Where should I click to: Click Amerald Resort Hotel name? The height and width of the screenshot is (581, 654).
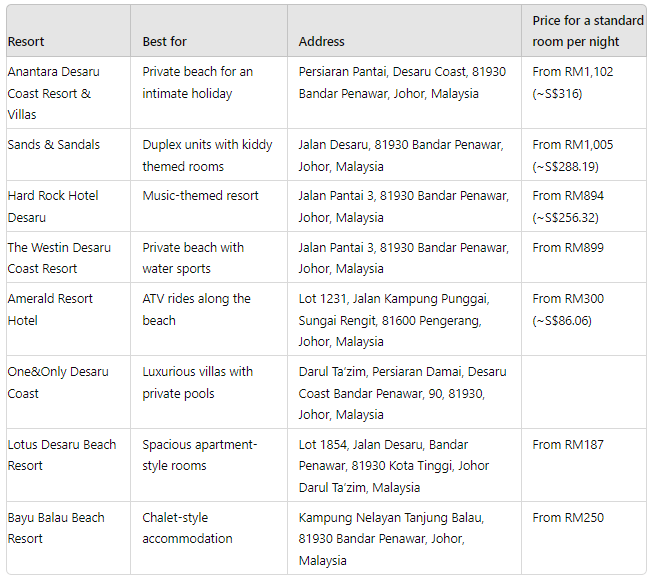tap(50, 309)
